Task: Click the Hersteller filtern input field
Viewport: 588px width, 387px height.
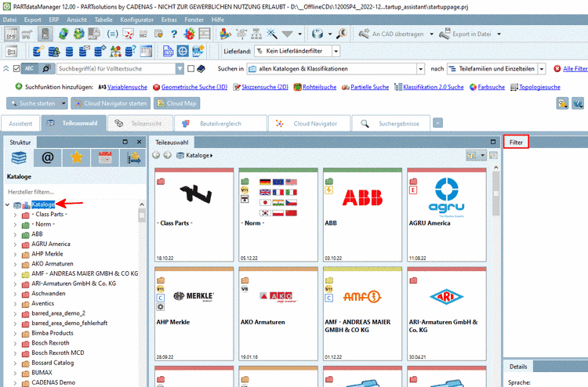Action: click(71, 192)
